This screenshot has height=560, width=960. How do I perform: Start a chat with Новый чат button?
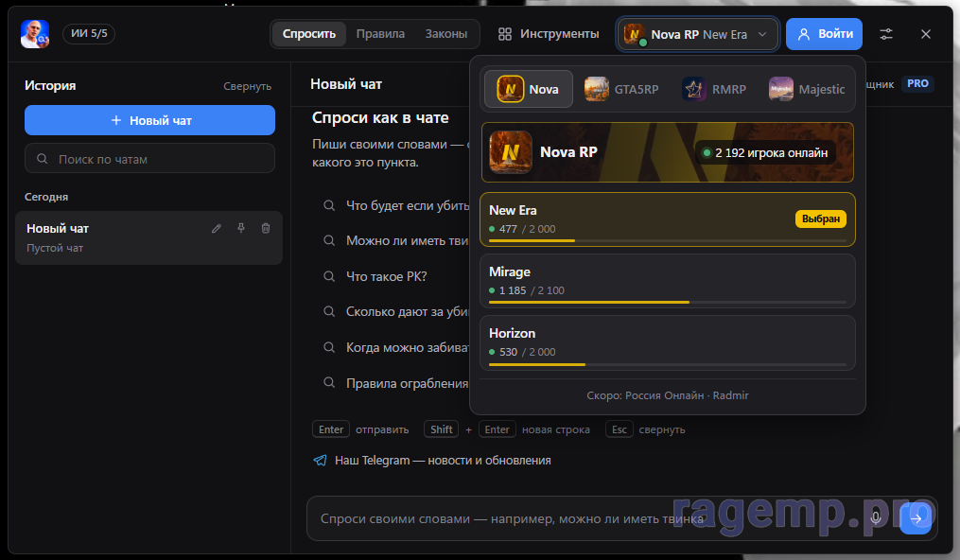[x=150, y=120]
